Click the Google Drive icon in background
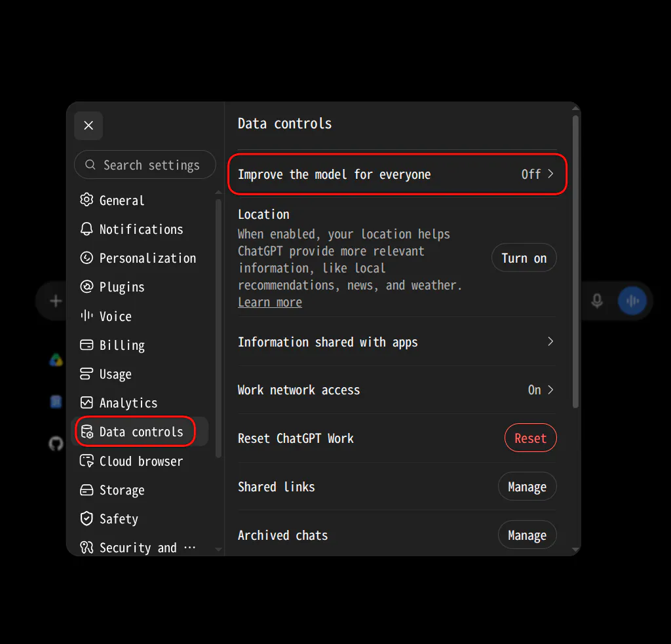This screenshot has width=671, height=644. click(x=56, y=360)
